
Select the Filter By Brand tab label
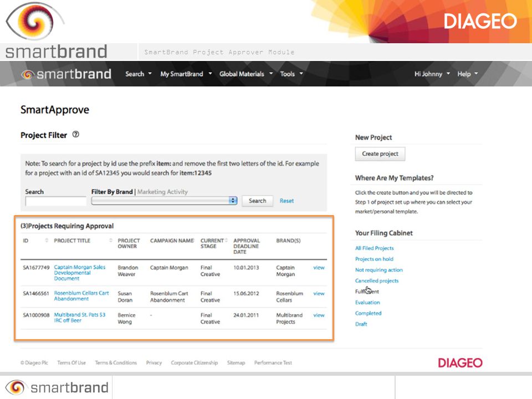click(112, 192)
